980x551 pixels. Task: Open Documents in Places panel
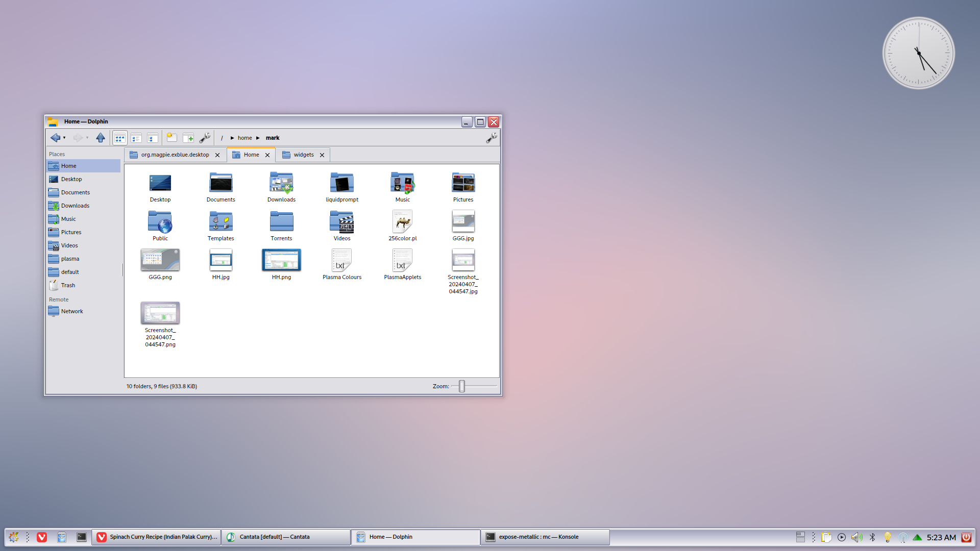[x=84, y=192]
